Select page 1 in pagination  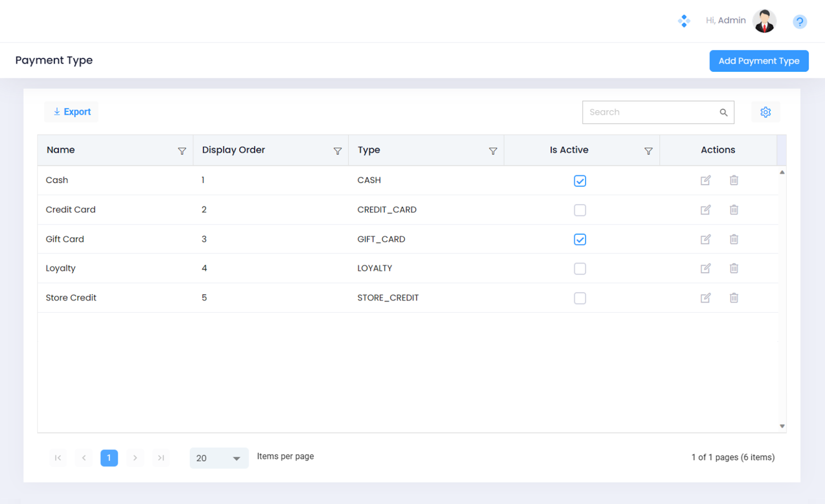tap(109, 458)
